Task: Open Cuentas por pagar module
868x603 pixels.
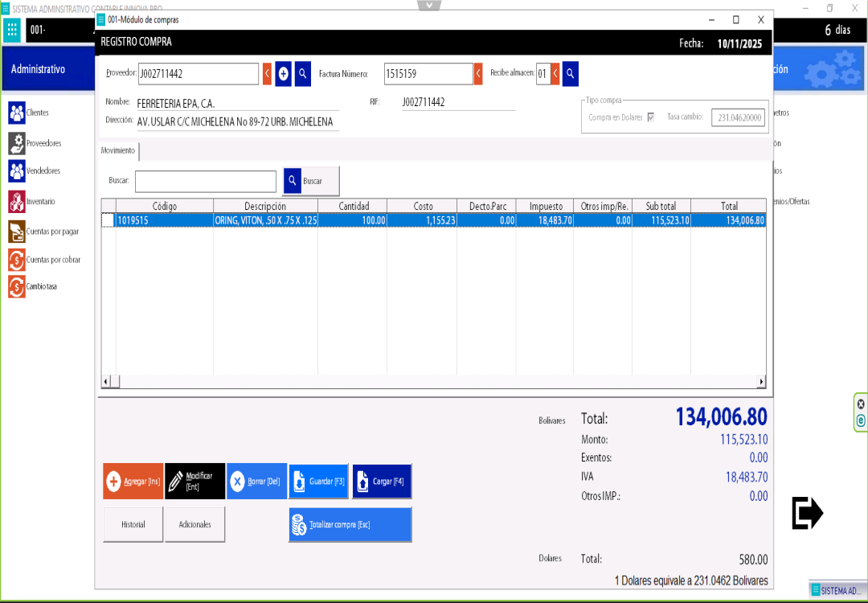Action: [16, 232]
